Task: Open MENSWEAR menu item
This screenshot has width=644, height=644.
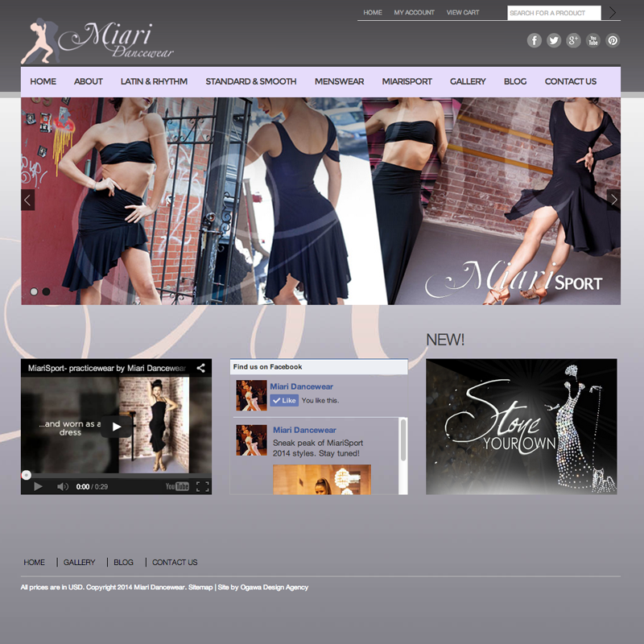Action: [339, 81]
